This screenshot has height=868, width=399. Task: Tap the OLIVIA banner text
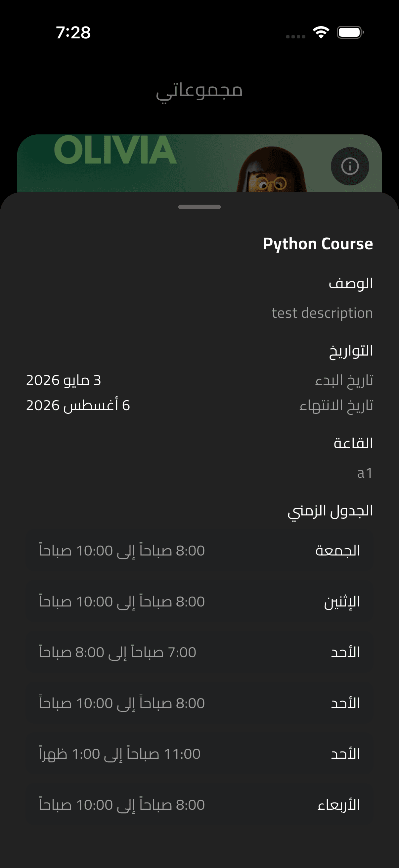[x=115, y=150]
